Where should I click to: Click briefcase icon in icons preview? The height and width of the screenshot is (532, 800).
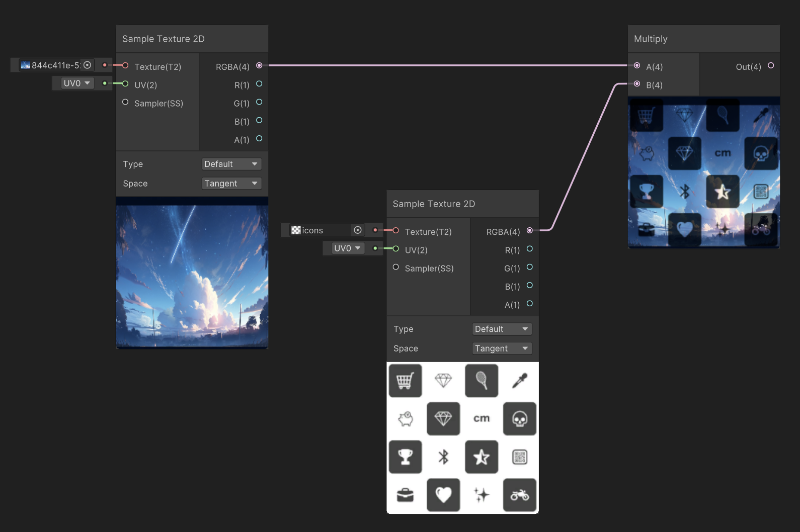pyautogui.click(x=405, y=495)
